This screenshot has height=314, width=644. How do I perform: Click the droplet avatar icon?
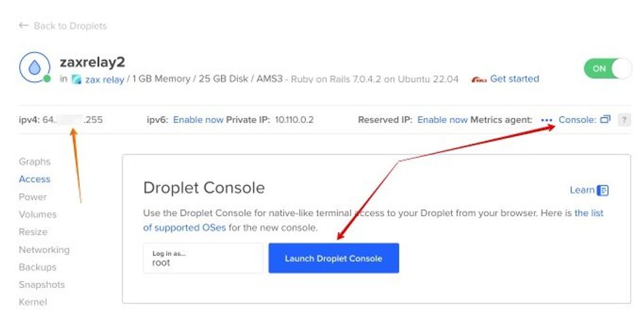[x=32, y=68]
